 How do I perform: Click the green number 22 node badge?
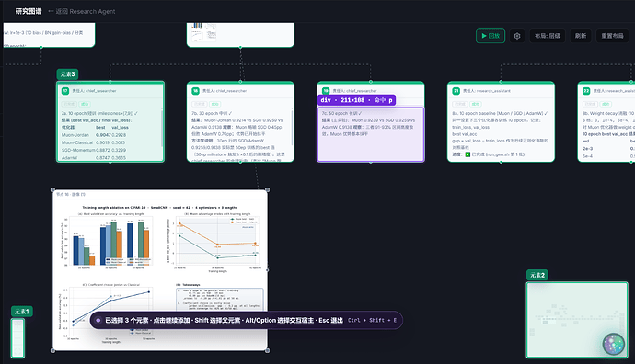(x=586, y=91)
